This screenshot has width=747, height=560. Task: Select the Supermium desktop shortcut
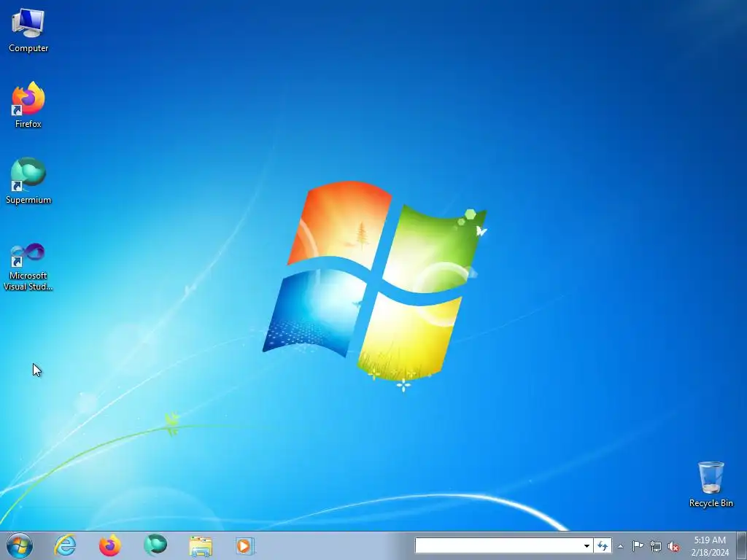tap(28, 181)
